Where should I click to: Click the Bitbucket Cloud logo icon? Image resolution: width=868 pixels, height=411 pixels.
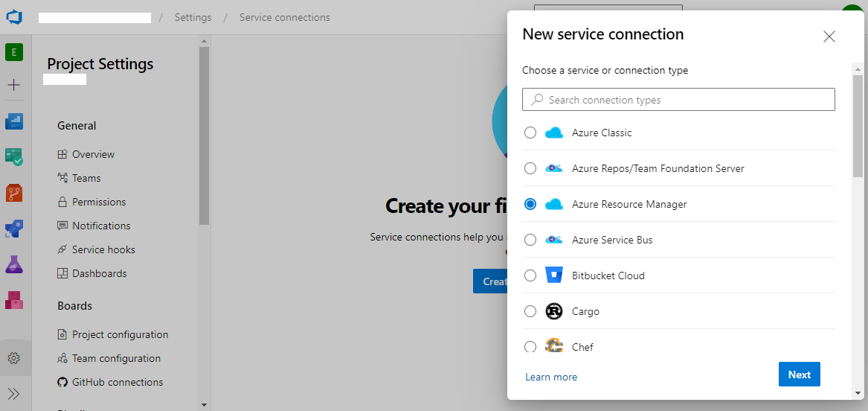pyautogui.click(x=553, y=275)
